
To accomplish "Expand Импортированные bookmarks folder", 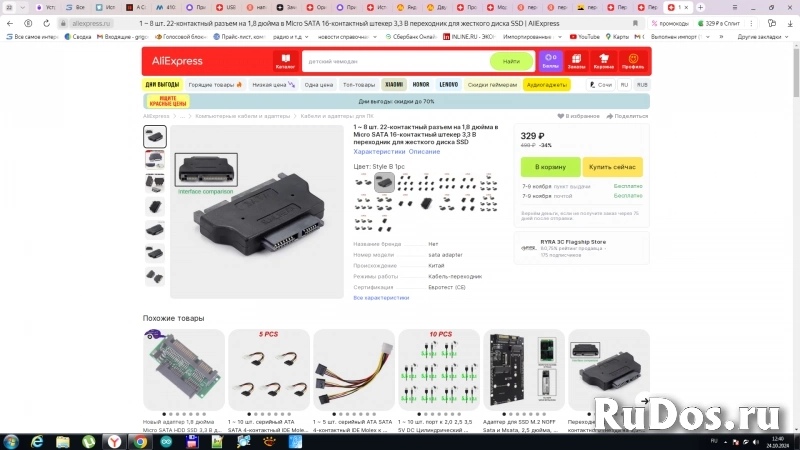I will [532, 37].
